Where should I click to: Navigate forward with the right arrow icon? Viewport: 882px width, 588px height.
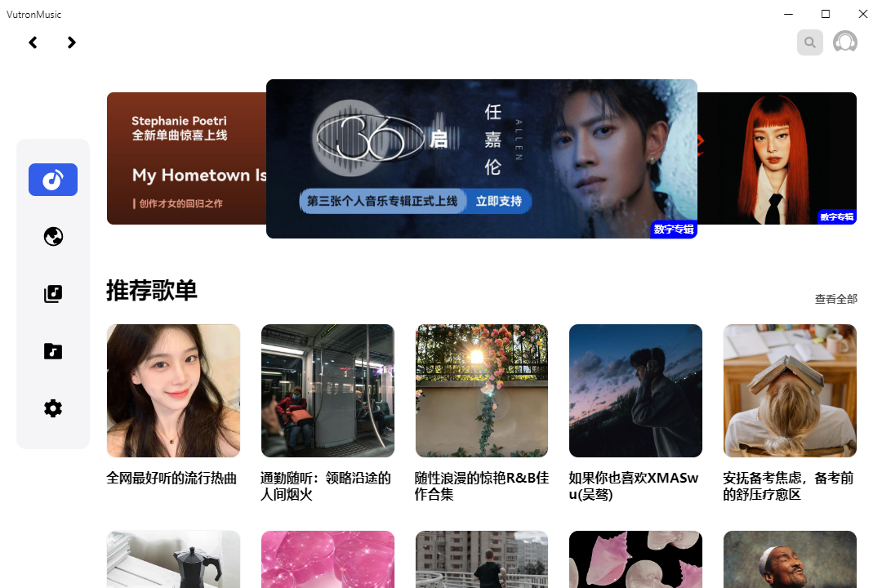pyautogui.click(x=71, y=42)
